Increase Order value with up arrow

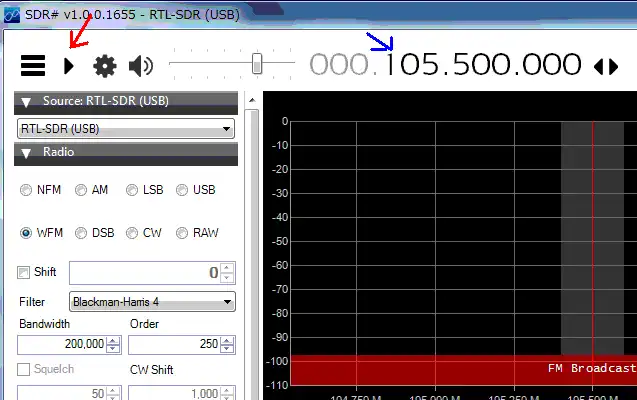coord(227,341)
